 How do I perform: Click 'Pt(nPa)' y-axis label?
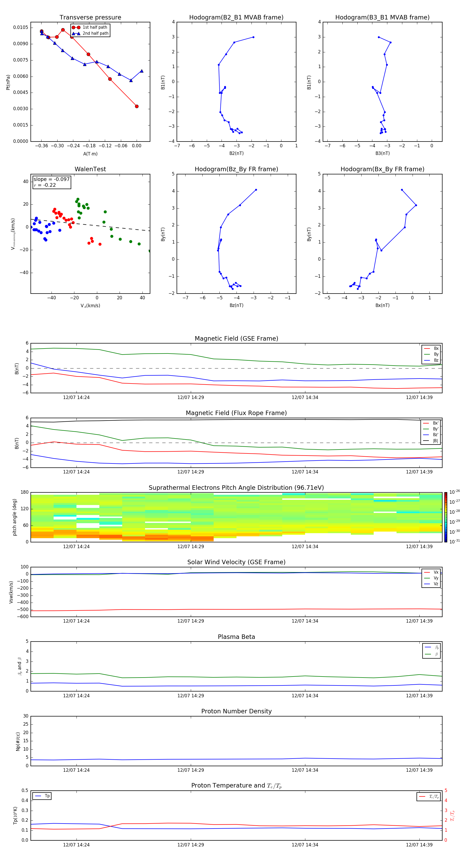tap(8, 82)
